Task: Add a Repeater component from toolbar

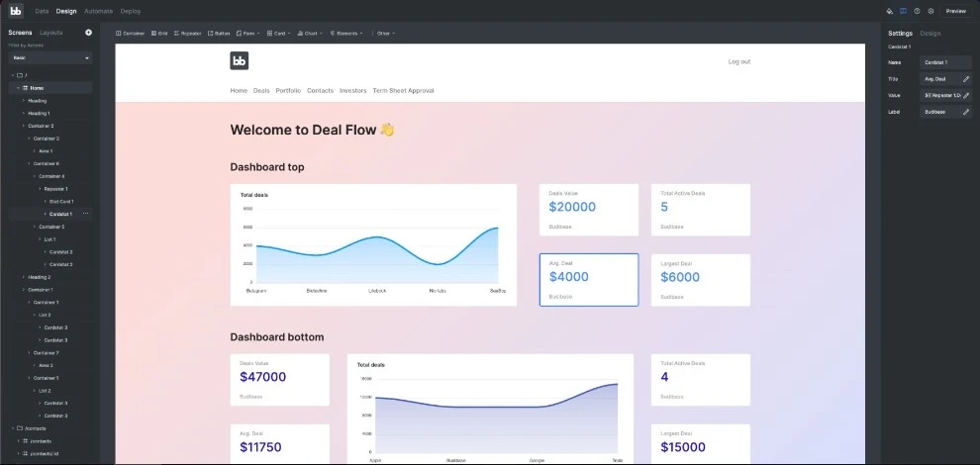Action: point(188,33)
